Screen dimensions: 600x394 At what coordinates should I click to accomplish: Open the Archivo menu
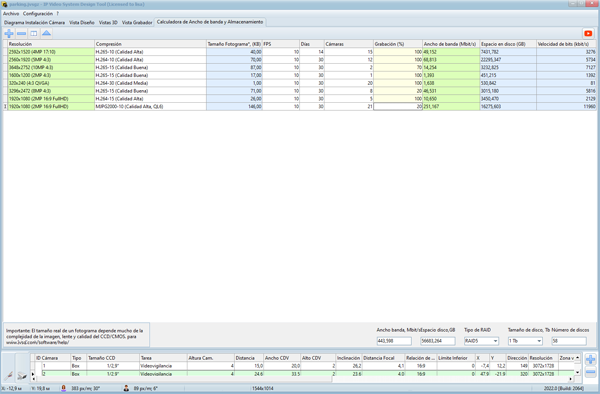pos(11,13)
